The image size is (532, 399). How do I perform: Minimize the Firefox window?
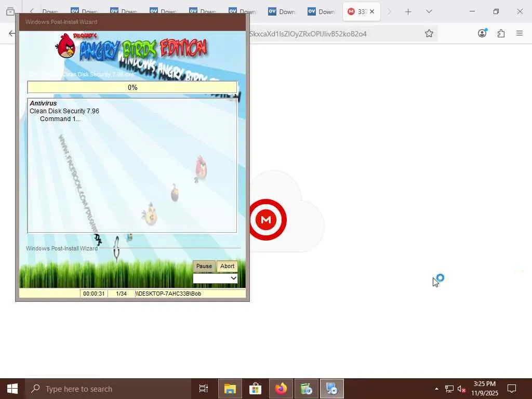tap(472, 11)
